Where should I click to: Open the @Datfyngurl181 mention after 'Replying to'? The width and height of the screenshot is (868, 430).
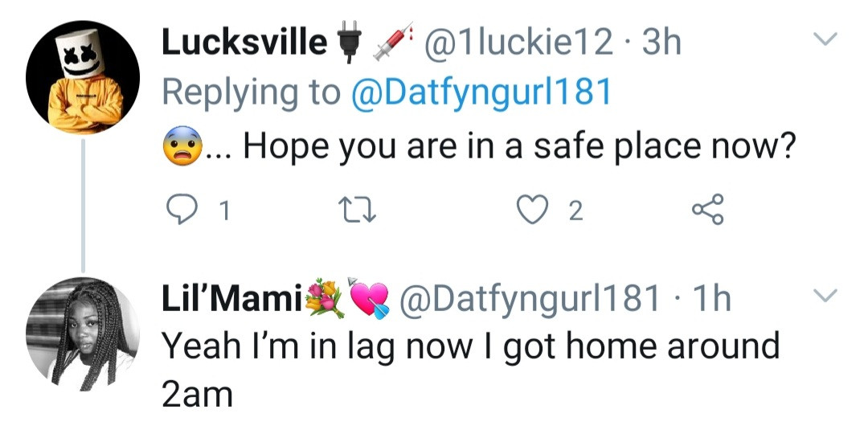pos(481,92)
